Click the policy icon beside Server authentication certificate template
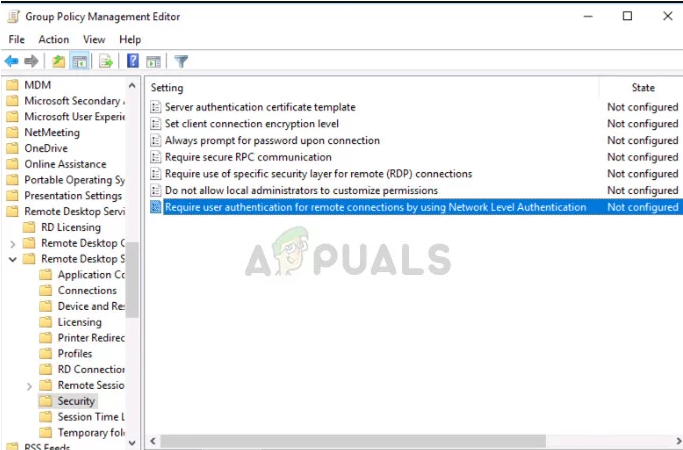 coord(156,107)
